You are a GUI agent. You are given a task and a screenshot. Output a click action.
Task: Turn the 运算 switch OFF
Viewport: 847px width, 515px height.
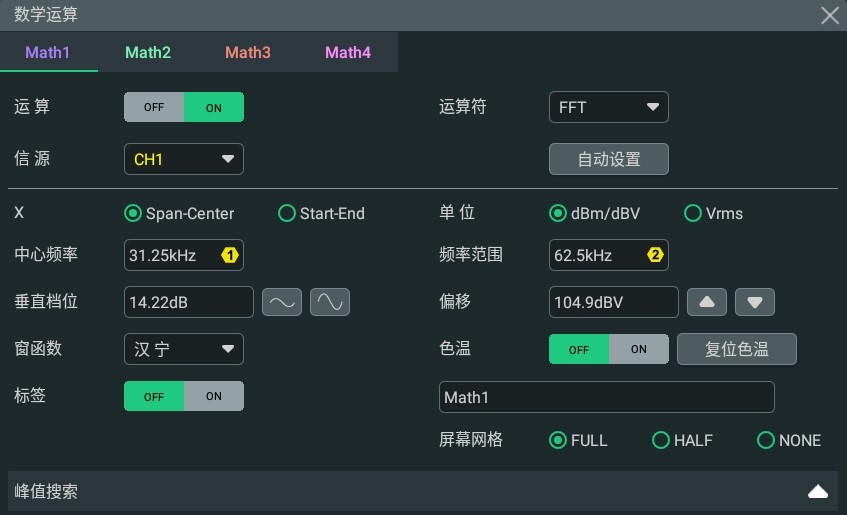click(x=154, y=107)
